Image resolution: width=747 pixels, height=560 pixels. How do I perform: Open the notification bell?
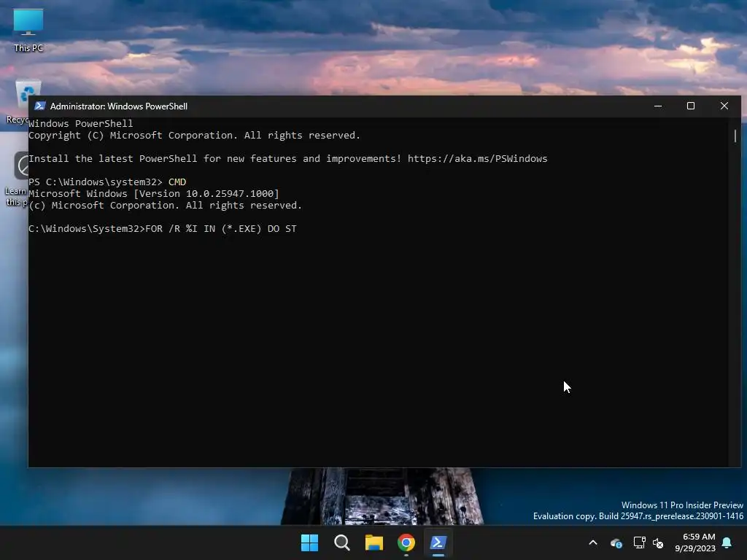(727, 542)
